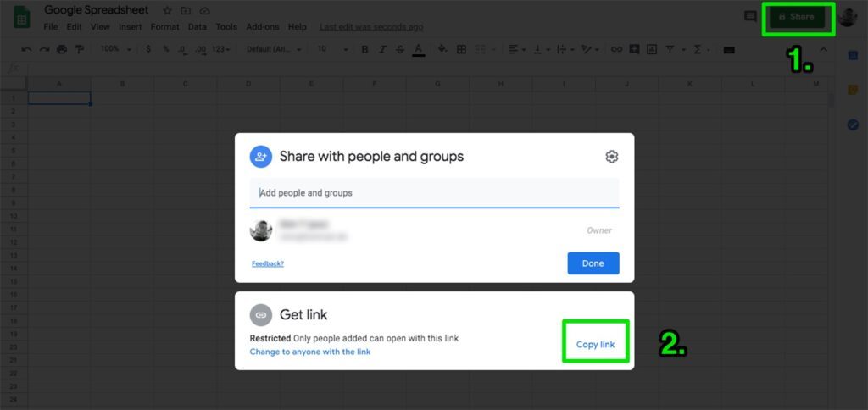868x410 pixels.
Task: Open the Add-ons menu
Action: 263,26
